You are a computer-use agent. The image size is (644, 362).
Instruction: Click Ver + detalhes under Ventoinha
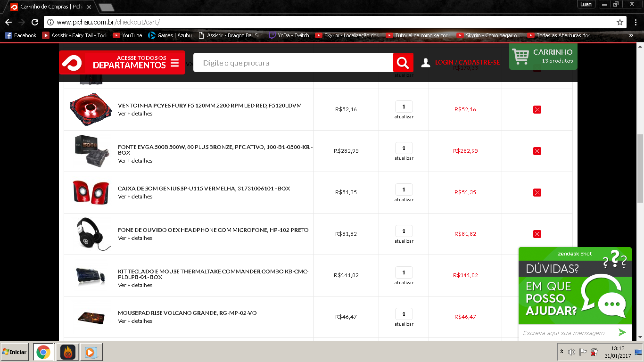point(136,114)
